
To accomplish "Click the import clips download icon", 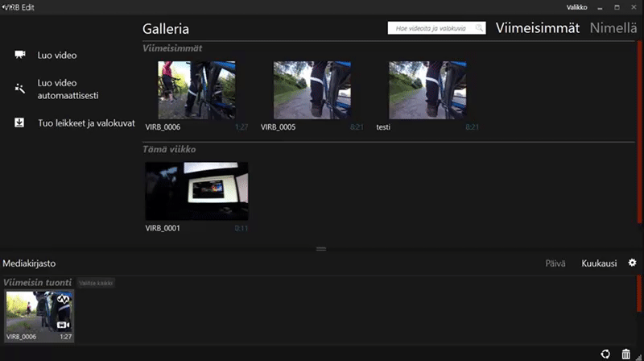I will [19, 122].
